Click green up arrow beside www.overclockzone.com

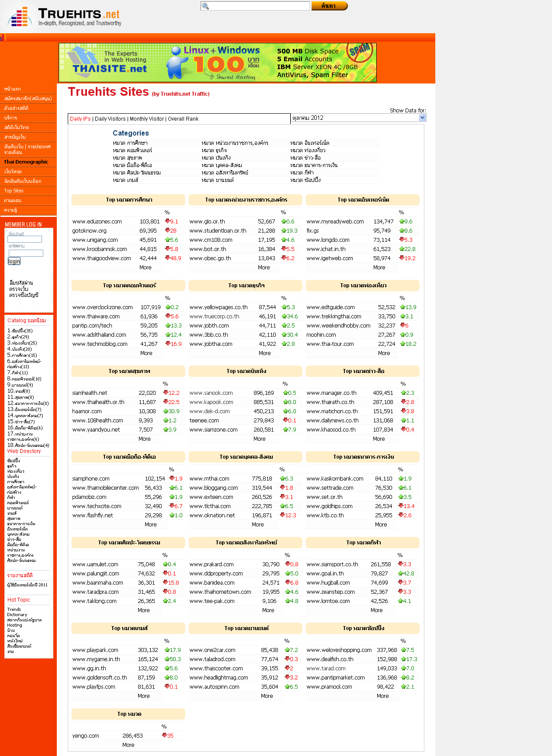click(x=168, y=307)
